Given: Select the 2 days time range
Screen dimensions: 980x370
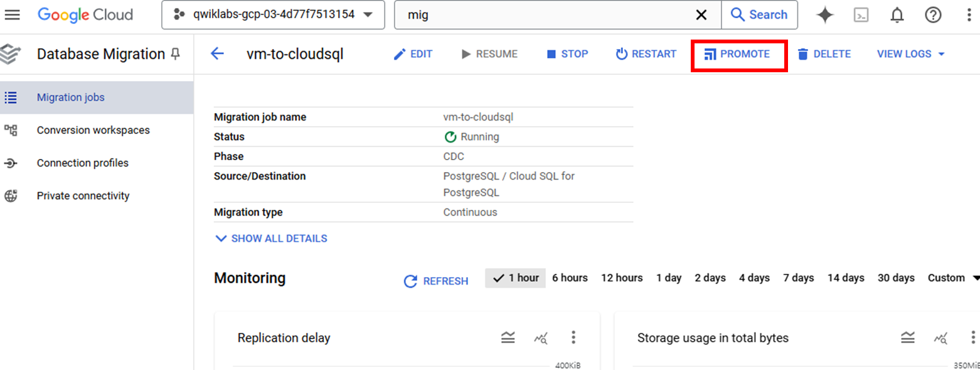Looking at the screenshot, I should 710,278.
